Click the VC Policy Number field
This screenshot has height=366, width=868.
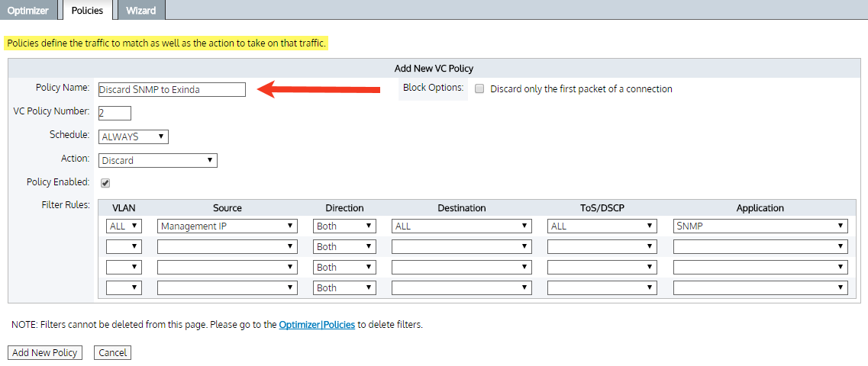(115, 113)
